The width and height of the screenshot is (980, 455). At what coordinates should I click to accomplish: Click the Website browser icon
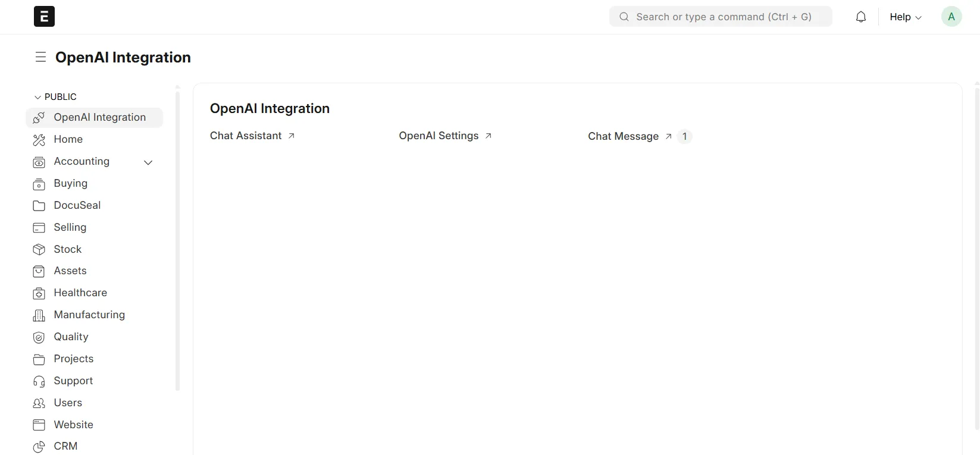pyautogui.click(x=39, y=425)
